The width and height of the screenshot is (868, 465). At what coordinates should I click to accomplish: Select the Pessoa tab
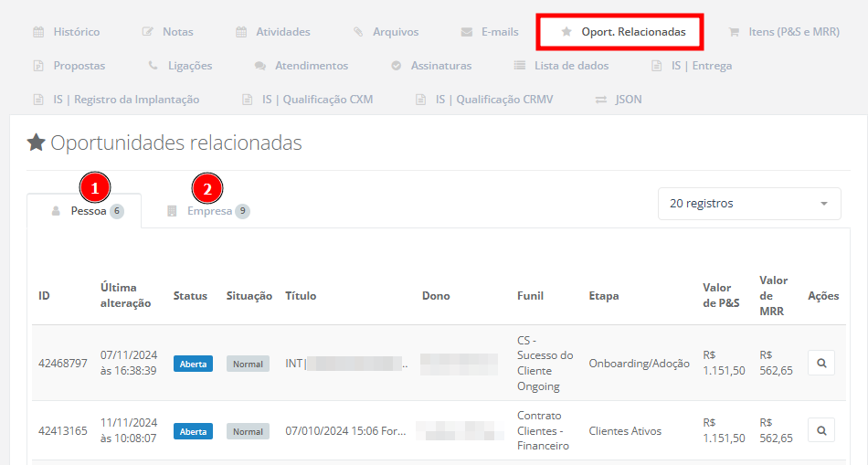point(88,211)
